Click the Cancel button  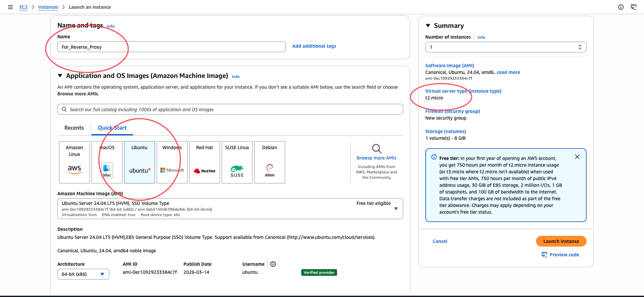click(x=440, y=241)
